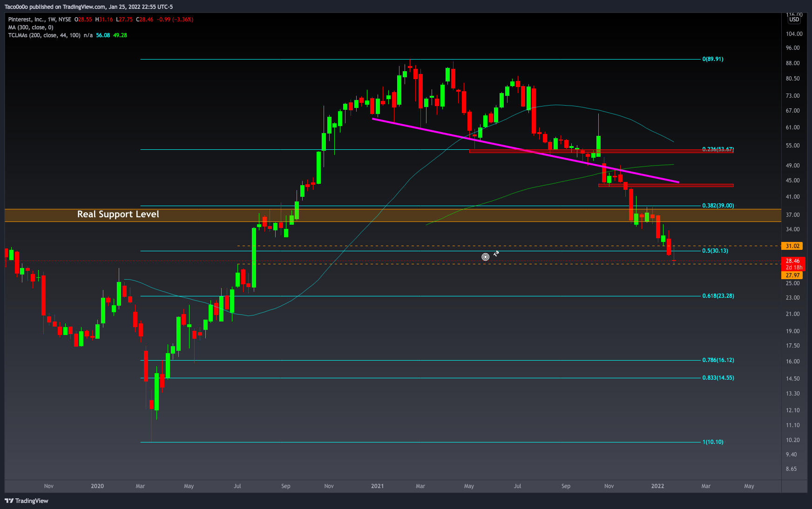The width and height of the screenshot is (812, 509).
Task: Click the 31.02 orange price tag
Action: (x=792, y=246)
